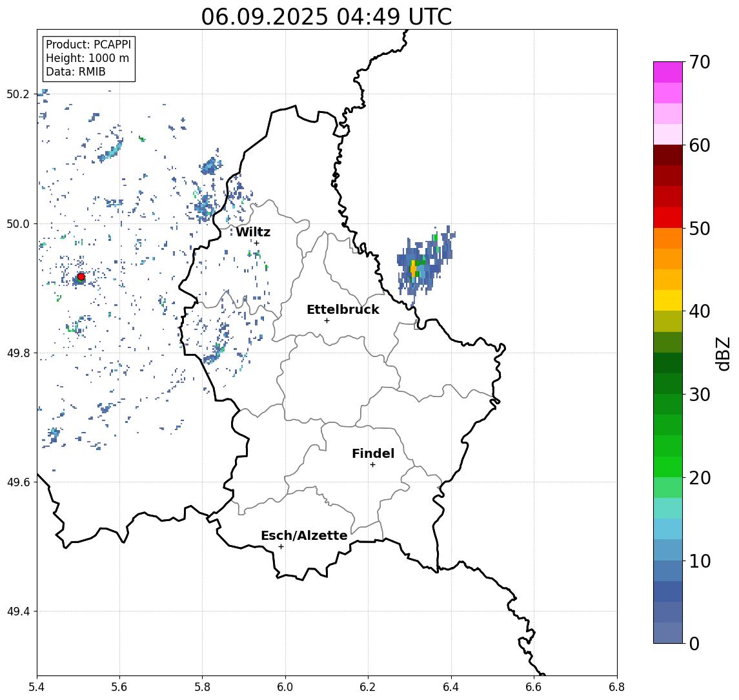Click the 'Data: RMIB' text

point(76,72)
